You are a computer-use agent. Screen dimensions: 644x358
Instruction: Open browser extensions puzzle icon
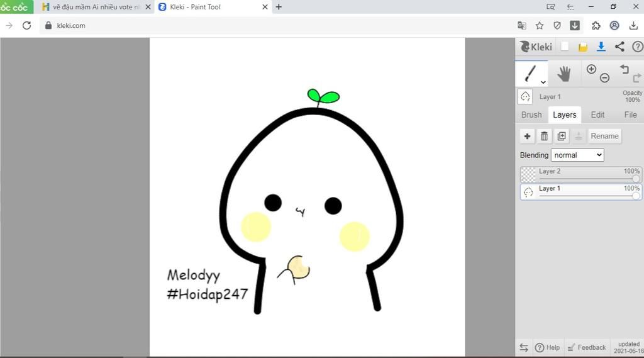pos(596,26)
